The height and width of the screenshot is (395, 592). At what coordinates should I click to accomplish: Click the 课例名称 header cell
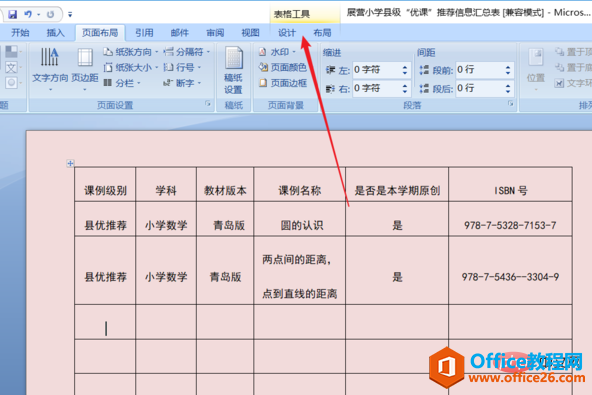tap(300, 185)
